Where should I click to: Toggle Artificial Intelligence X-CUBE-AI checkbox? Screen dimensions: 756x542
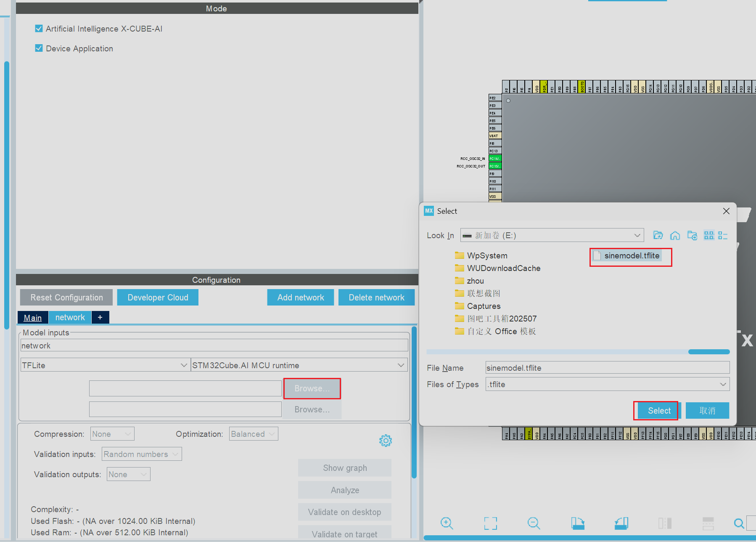pos(39,29)
